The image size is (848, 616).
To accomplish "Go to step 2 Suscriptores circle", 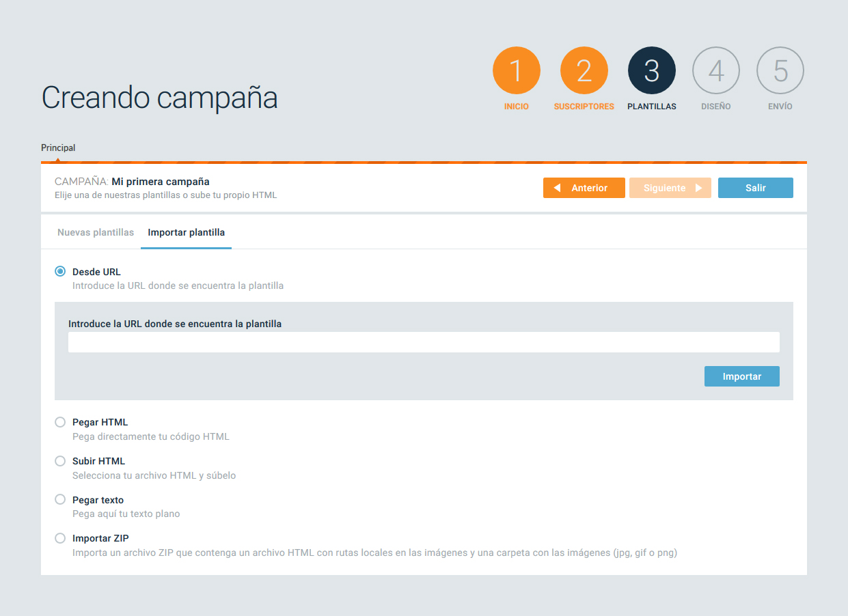I will click(584, 70).
